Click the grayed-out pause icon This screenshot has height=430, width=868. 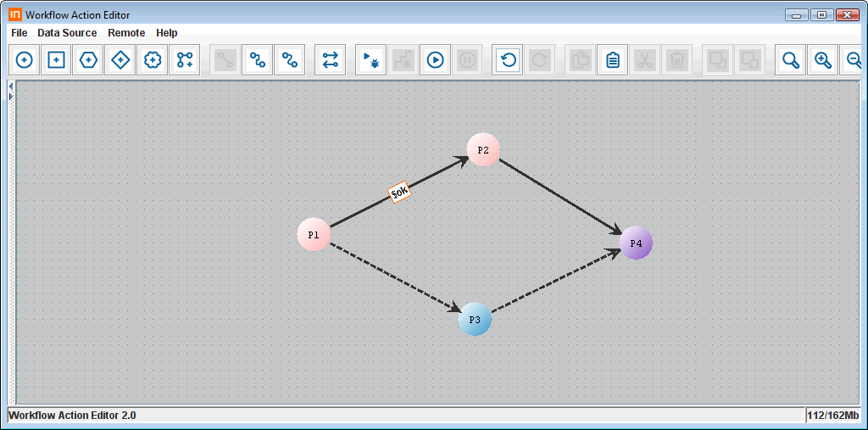pos(467,60)
